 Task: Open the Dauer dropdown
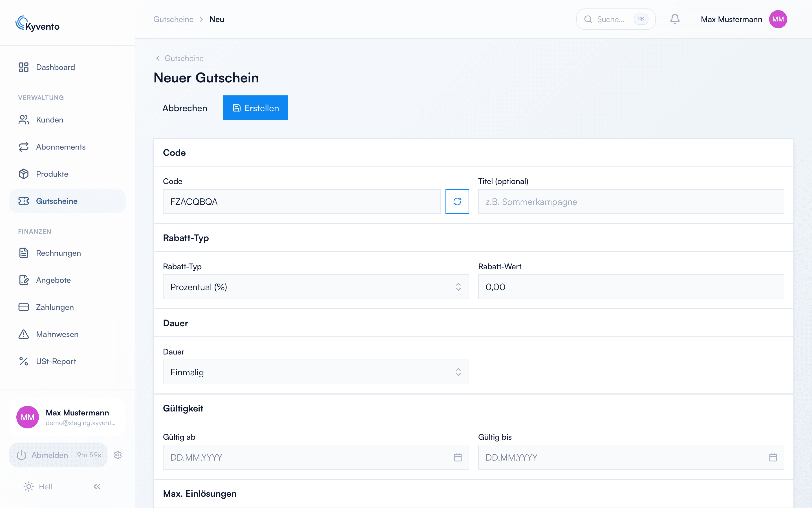point(316,372)
